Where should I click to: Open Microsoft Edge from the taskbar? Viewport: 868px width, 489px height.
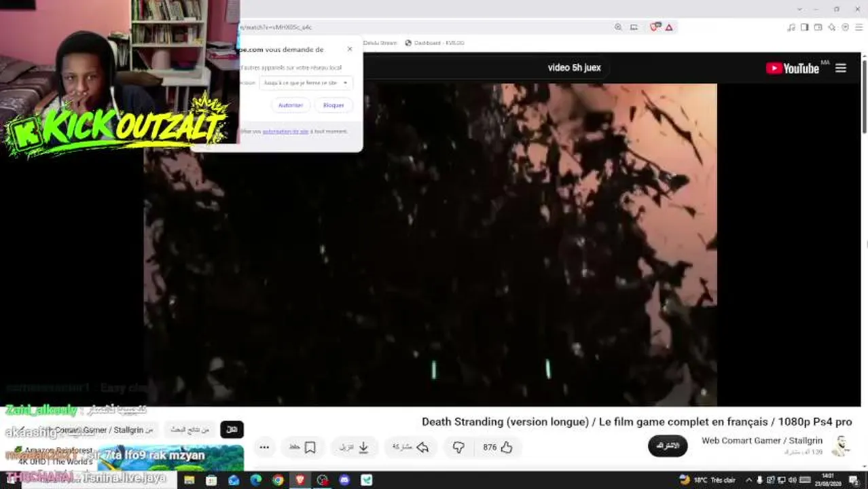255,480
